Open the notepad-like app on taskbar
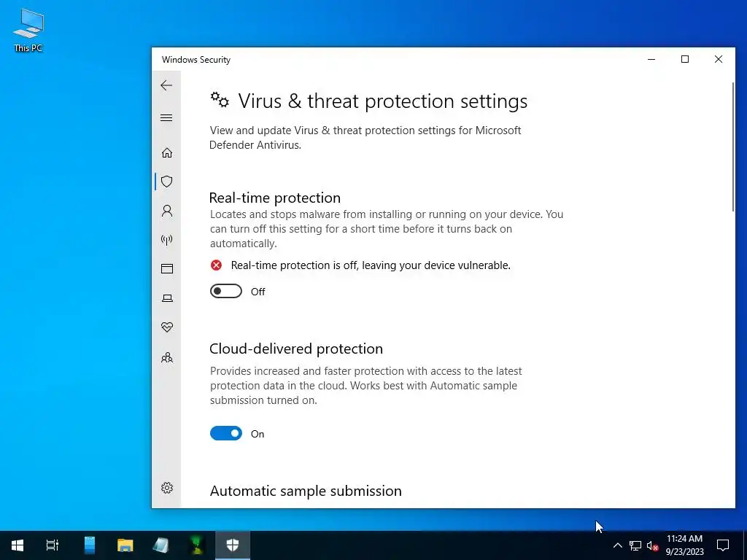Screen dimensions: 747x560 click(x=161, y=545)
